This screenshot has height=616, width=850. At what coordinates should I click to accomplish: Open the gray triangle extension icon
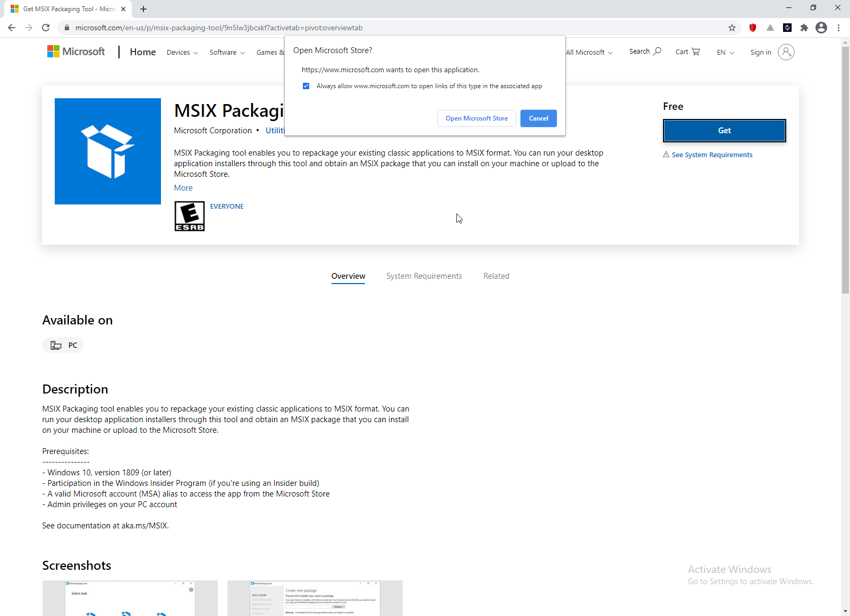point(770,28)
